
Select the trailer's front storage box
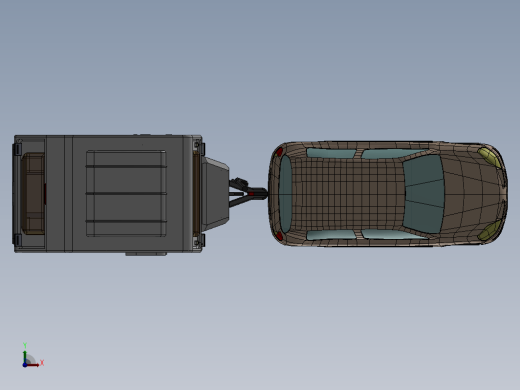pos(215,194)
